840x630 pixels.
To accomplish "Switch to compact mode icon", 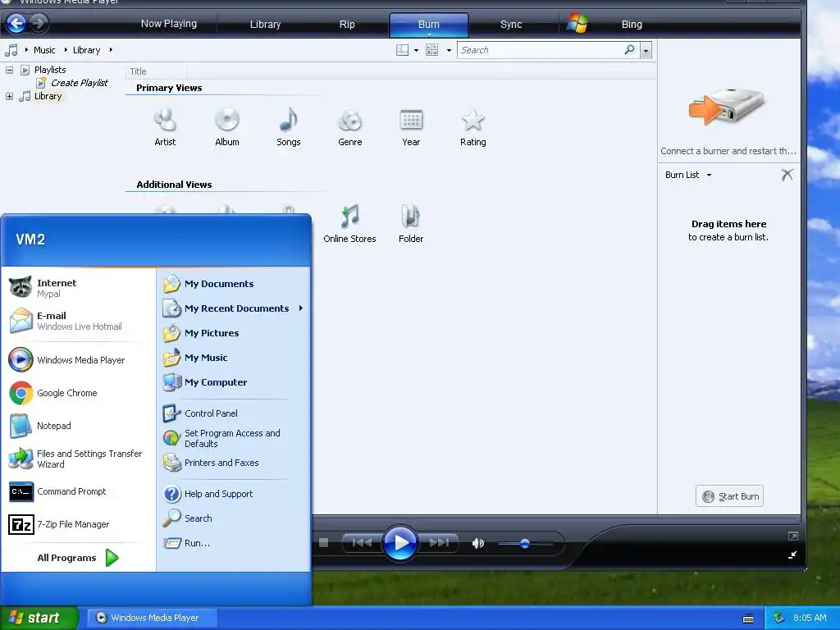I will coord(792,555).
